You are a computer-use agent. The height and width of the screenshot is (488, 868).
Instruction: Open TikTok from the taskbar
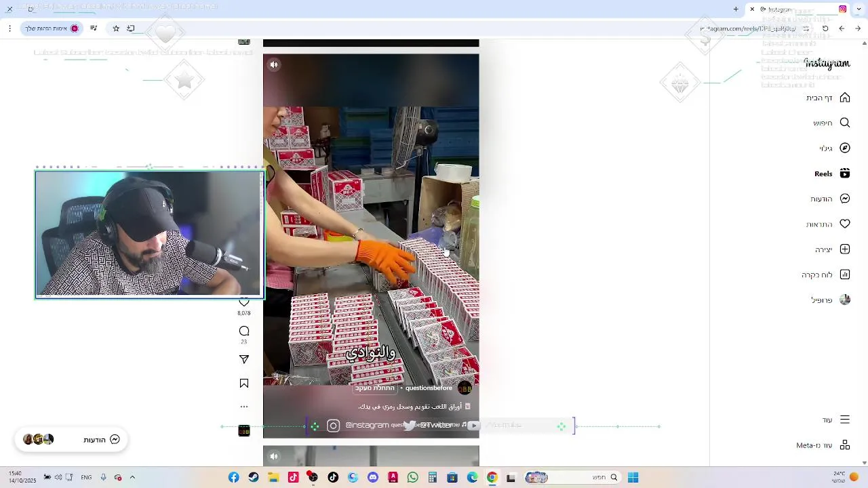(x=332, y=478)
